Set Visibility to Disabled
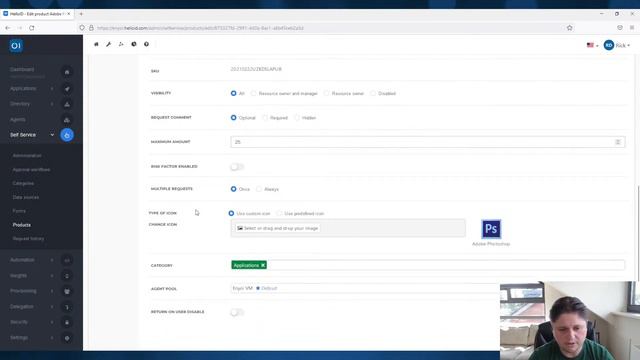Image resolution: width=640 pixels, height=360 pixels. coord(373,93)
